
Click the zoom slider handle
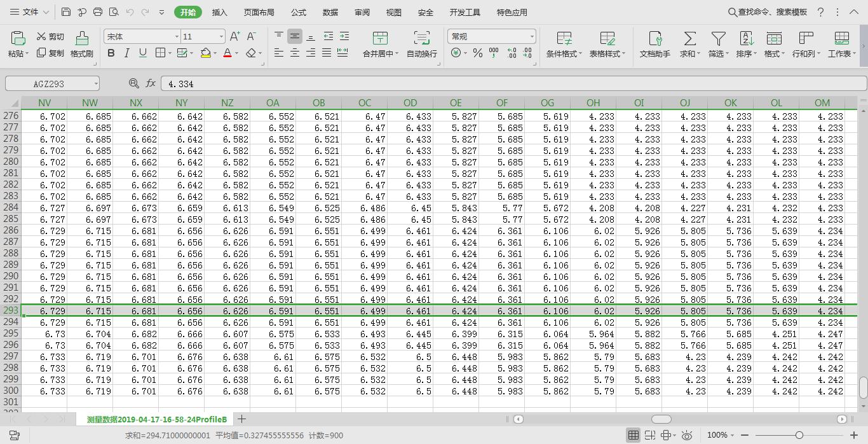point(799,436)
